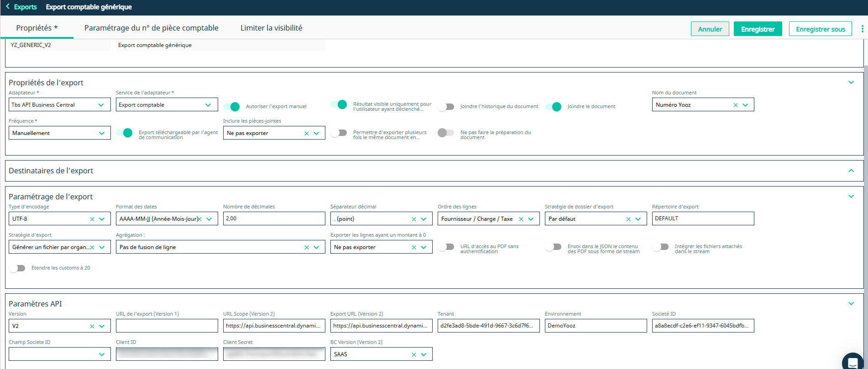Click the Annuler button
Image resolution: width=868 pixels, height=369 pixels.
710,29
